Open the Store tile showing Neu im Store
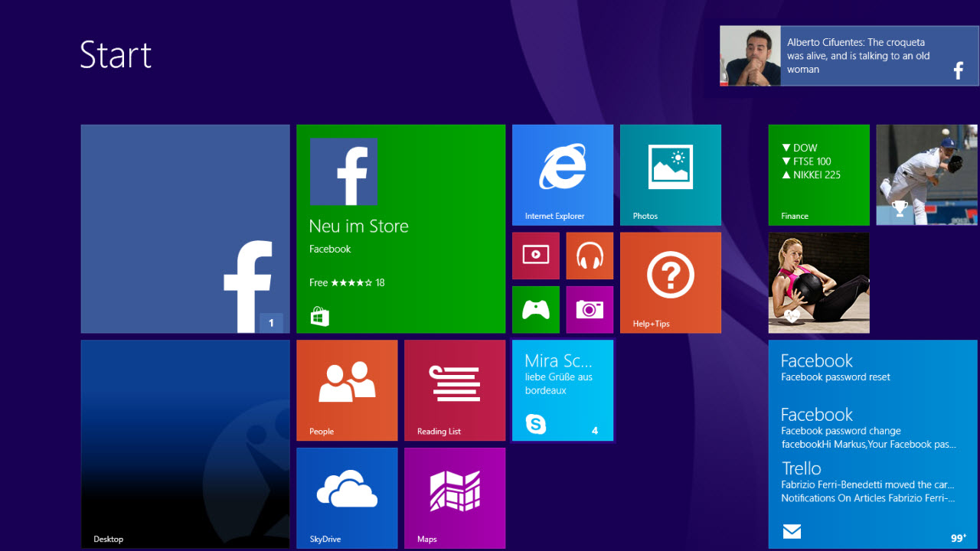This screenshot has width=980, height=551. tap(401, 229)
